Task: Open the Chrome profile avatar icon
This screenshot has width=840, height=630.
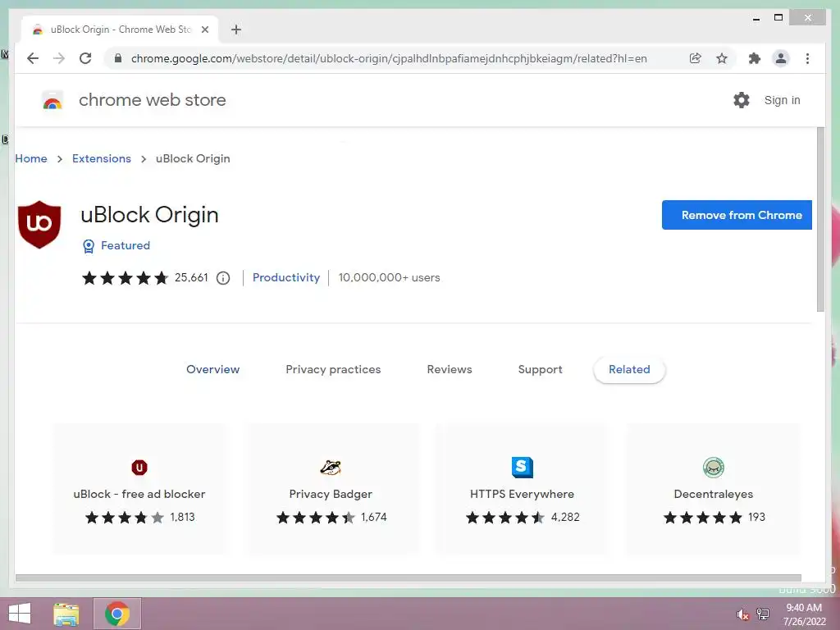Action: click(x=781, y=58)
